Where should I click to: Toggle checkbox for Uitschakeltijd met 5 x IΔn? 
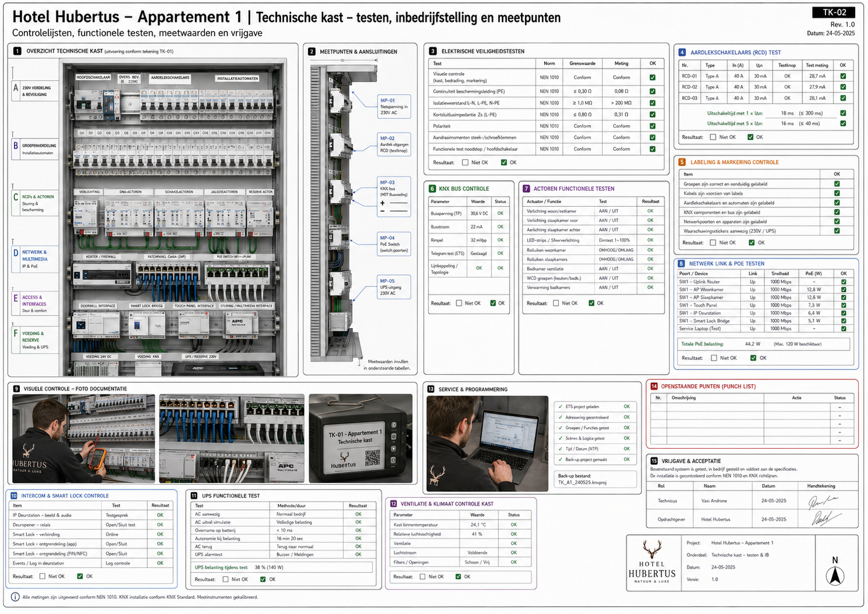pyautogui.click(x=843, y=123)
